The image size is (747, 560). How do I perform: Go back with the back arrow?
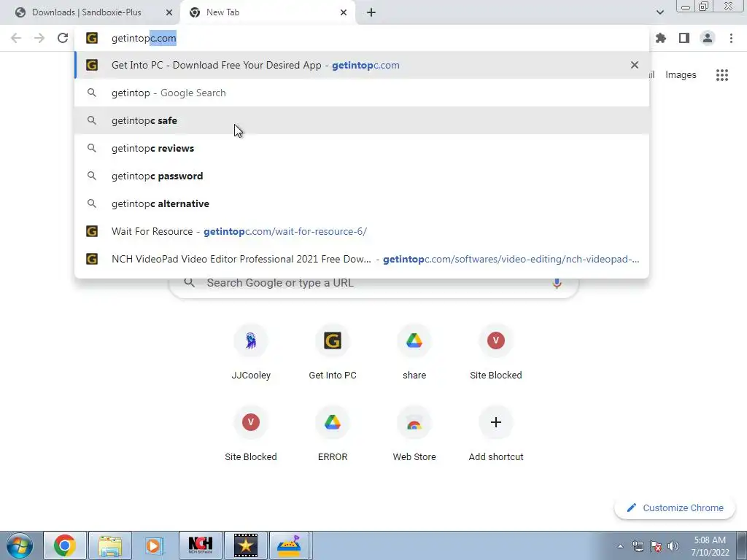click(x=16, y=38)
